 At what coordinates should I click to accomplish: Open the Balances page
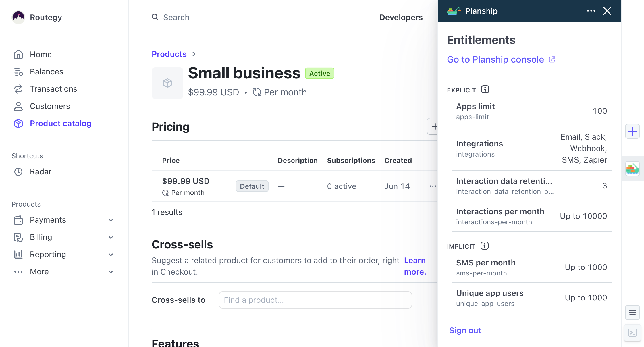(47, 72)
